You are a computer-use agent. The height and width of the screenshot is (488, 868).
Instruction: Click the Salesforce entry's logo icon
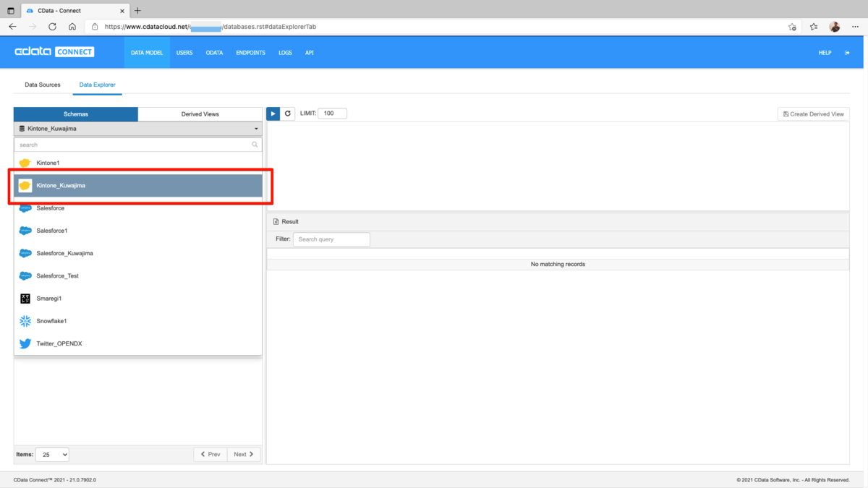25,208
